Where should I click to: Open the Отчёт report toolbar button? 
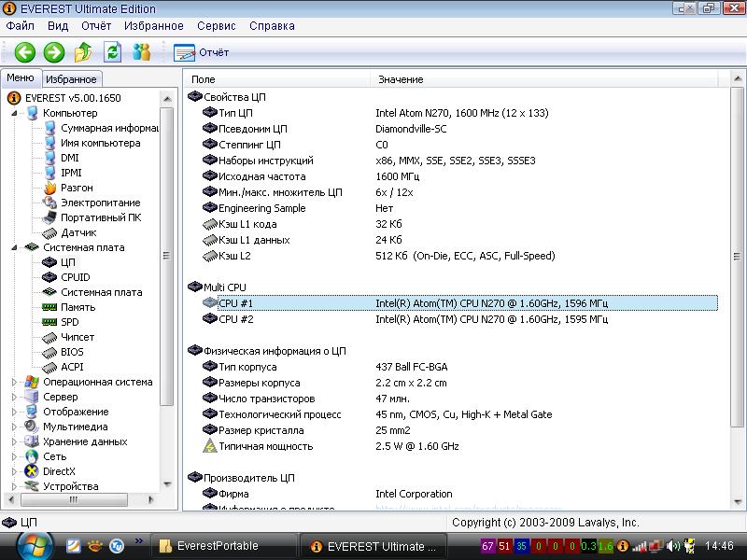(202, 52)
